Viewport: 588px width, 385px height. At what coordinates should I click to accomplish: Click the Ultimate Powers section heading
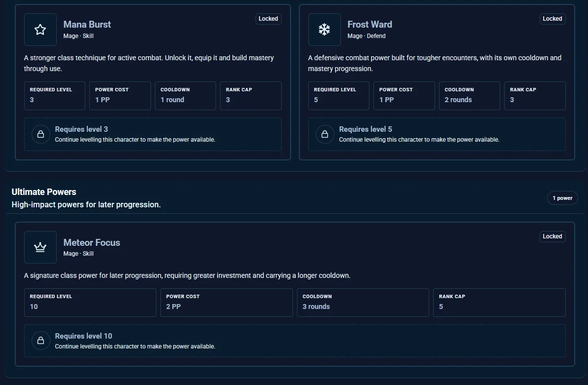[x=44, y=192]
